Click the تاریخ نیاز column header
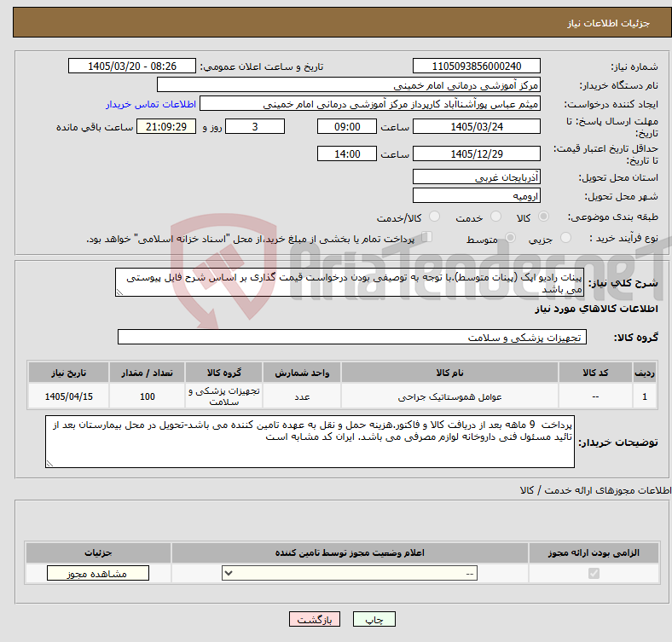 click(x=68, y=373)
